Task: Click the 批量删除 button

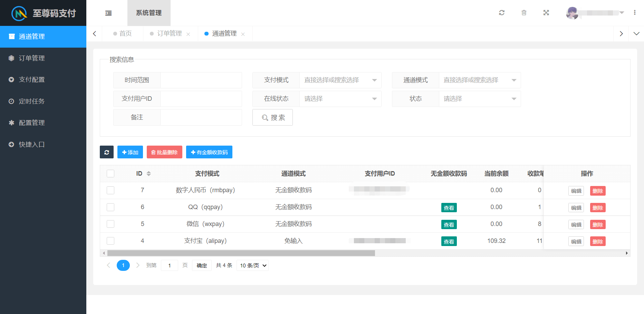Action: [x=164, y=152]
